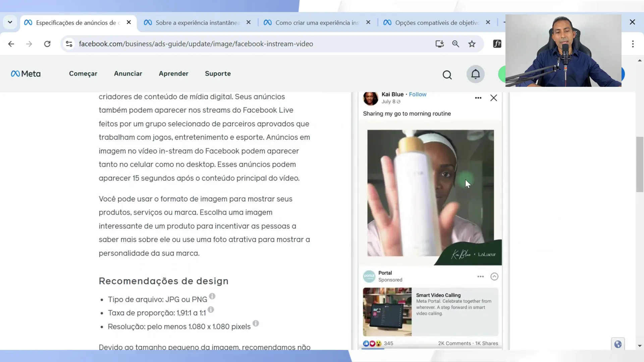This screenshot has height=362, width=644.
Task: Toggle the Kai Blue Follow button
Action: [418, 94]
